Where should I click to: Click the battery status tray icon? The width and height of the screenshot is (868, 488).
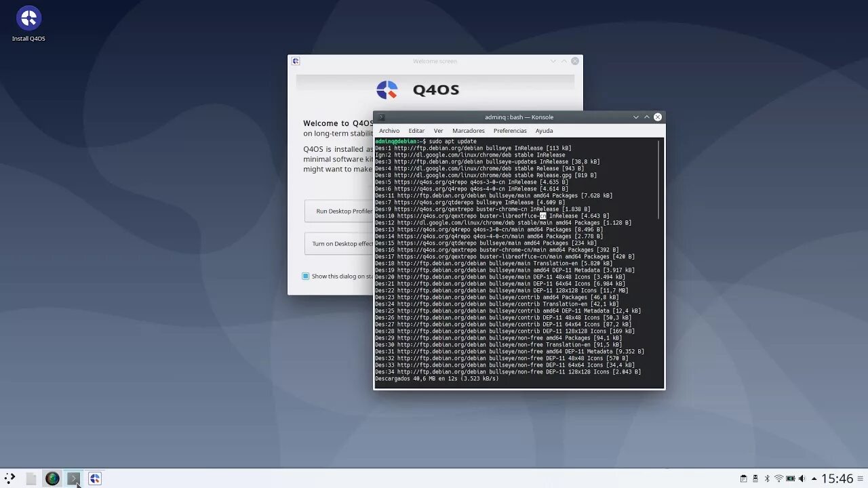pos(791,479)
